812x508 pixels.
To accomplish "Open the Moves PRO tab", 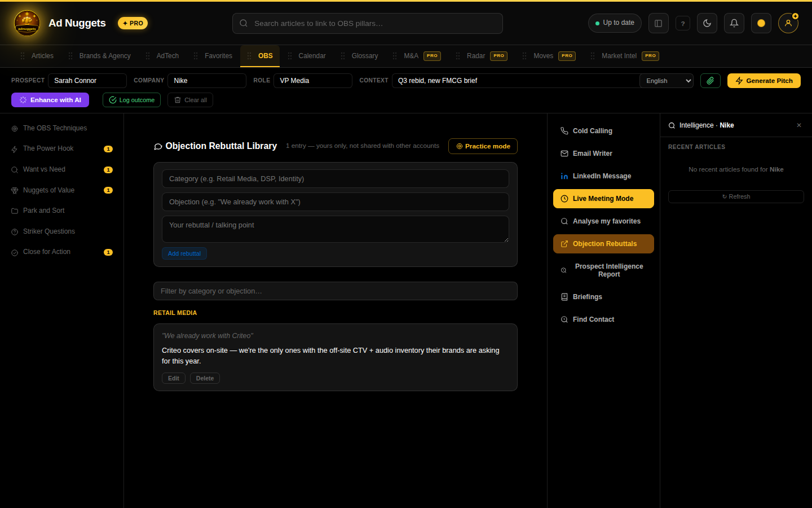I will click(x=549, y=56).
